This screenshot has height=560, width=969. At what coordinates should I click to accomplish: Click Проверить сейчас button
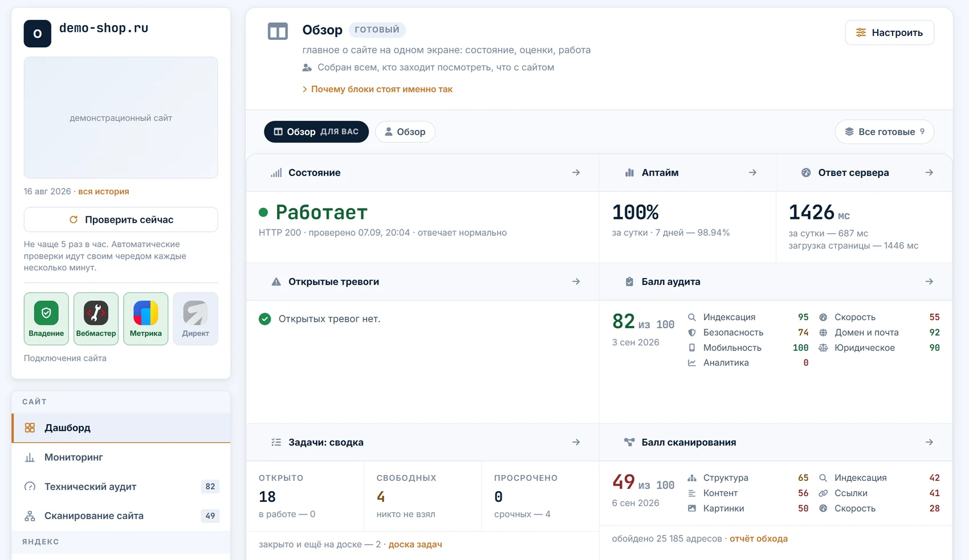[x=121, y=220]
